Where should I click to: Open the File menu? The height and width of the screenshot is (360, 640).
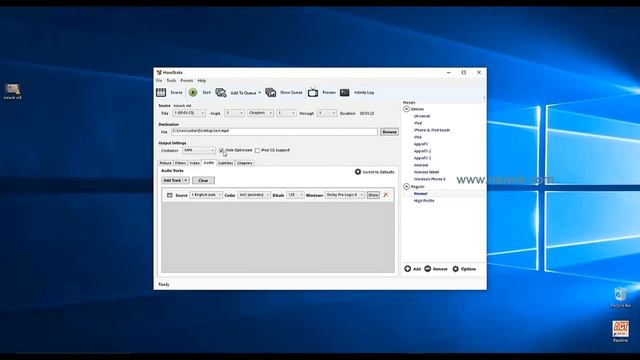[x=159, y=81]
